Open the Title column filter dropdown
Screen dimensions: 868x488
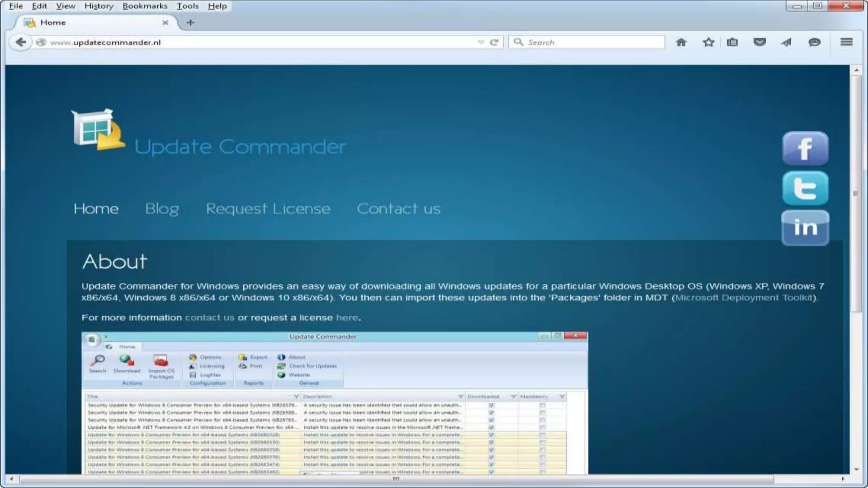pyautogui.click(x=296, y=396)
